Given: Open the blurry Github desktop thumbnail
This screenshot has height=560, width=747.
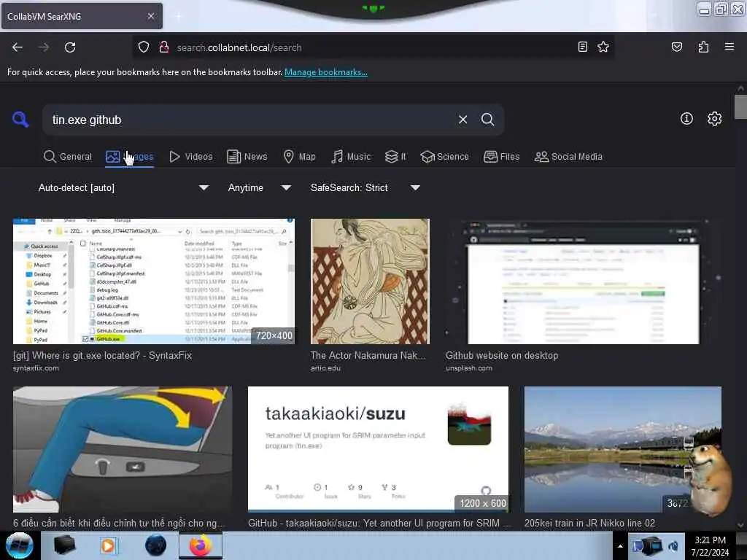Looking at the screenshot, I should click(x=584, y=281).
